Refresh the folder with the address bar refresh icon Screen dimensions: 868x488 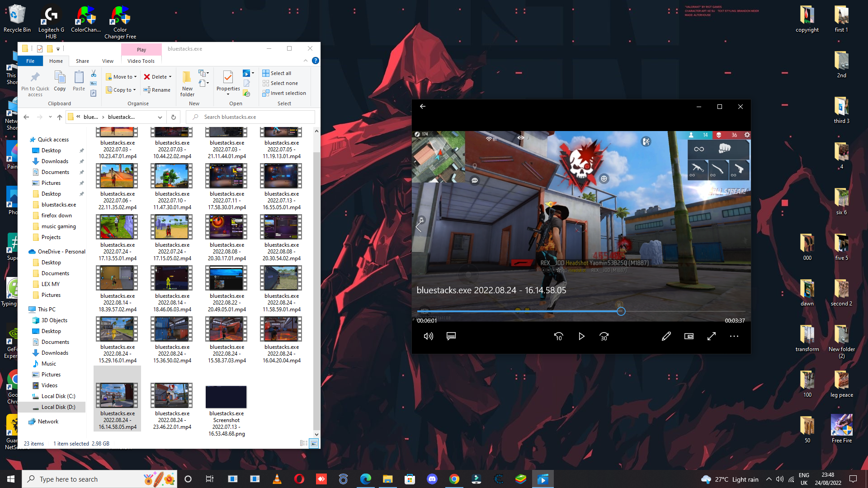pos(173,117)
